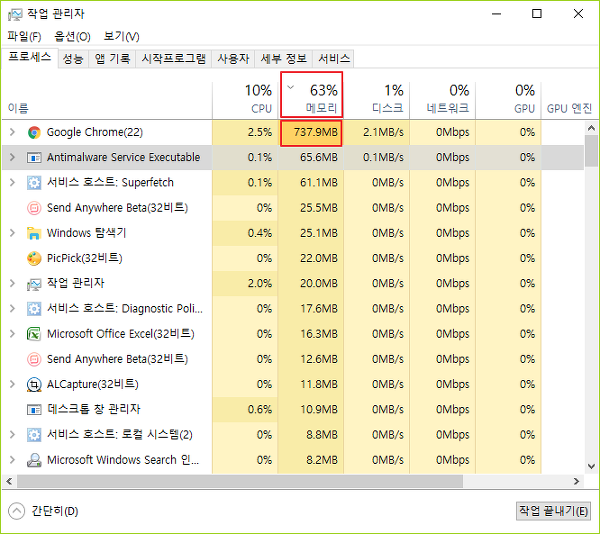Click the Task Manager title bar icon
The height and width of the screenshot is (534, 600).
coord(15,15)
